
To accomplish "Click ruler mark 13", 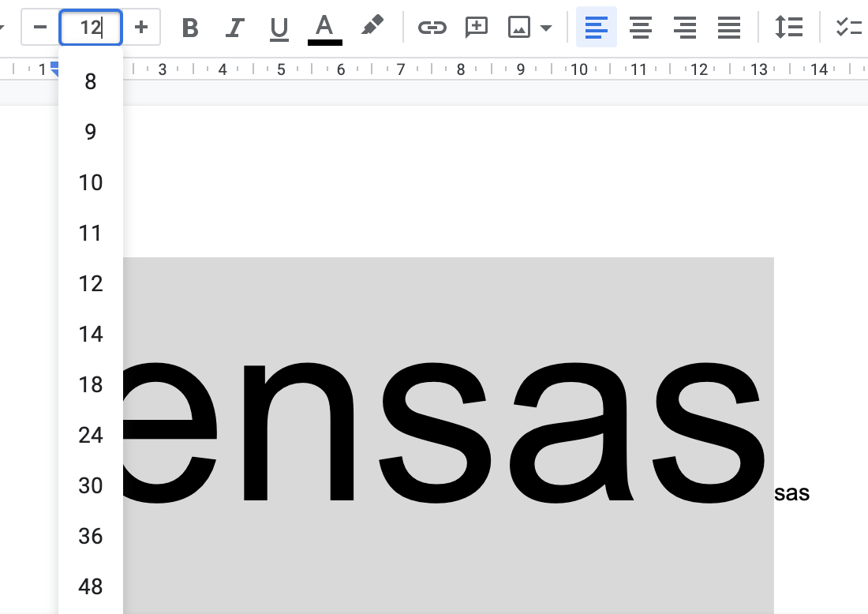I will (x=759, y=69).
